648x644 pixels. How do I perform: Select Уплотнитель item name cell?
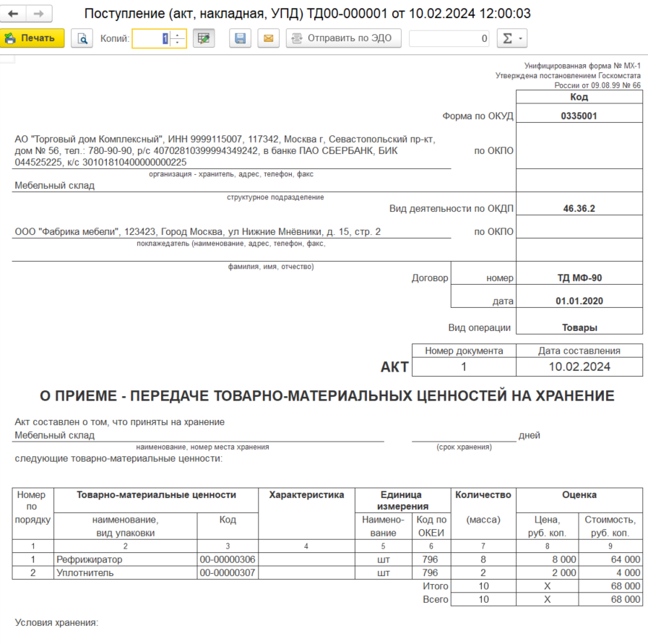click(x=125, y=572)
